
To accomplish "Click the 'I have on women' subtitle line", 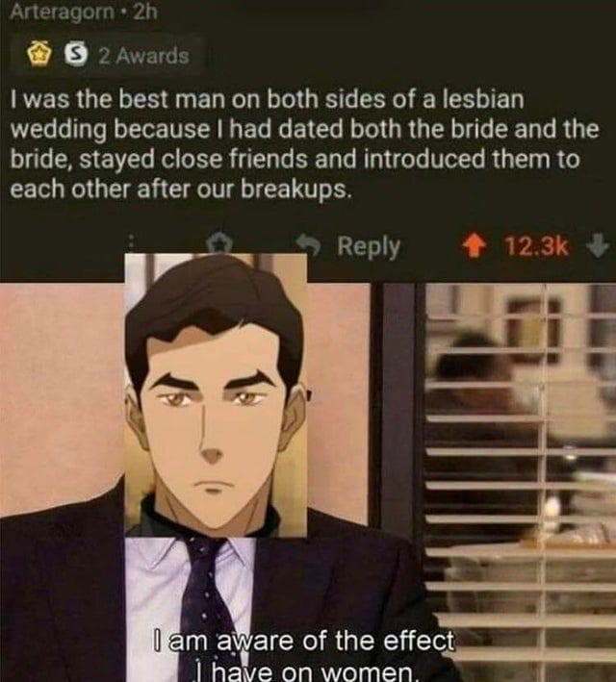I will click(x=307, y=670).
